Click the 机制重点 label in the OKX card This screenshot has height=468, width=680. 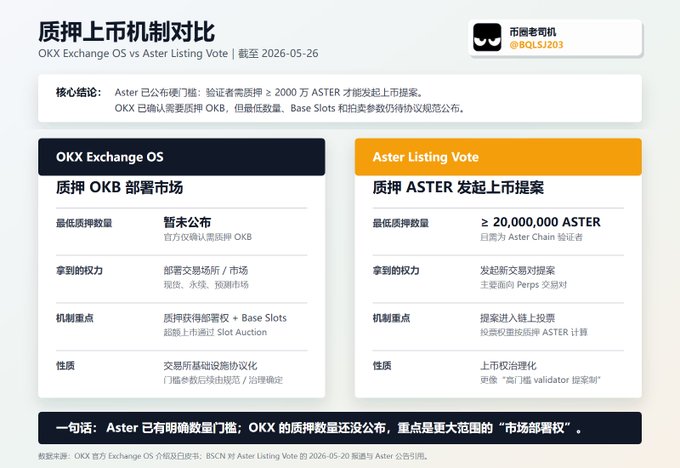(x=75, y=318)
